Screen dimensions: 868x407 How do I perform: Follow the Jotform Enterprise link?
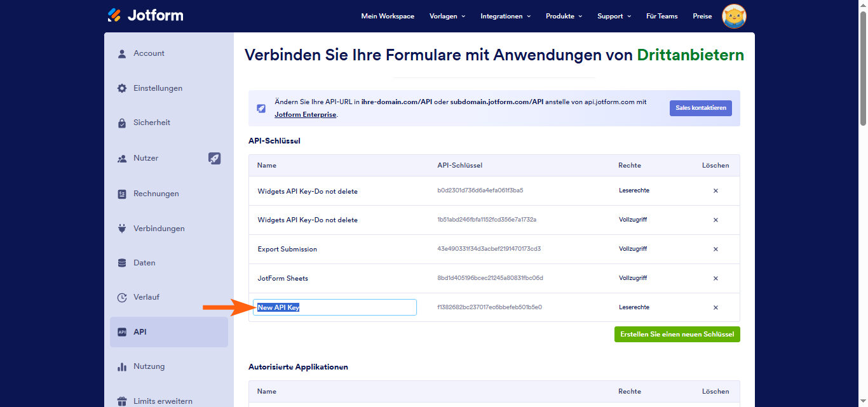(x=306, y=115)
